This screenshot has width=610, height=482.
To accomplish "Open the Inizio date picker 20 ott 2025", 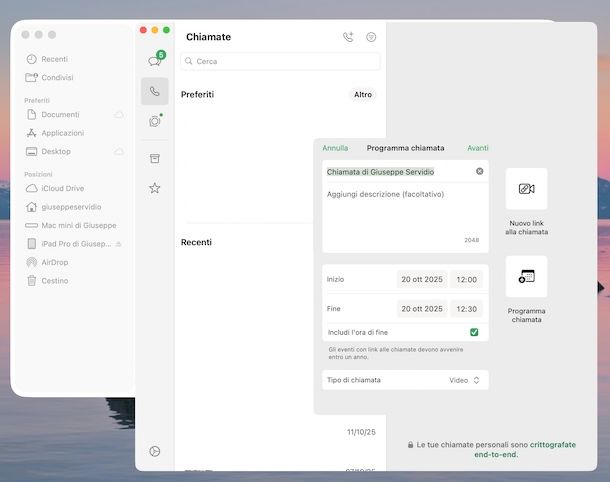I will coord(420,280).
